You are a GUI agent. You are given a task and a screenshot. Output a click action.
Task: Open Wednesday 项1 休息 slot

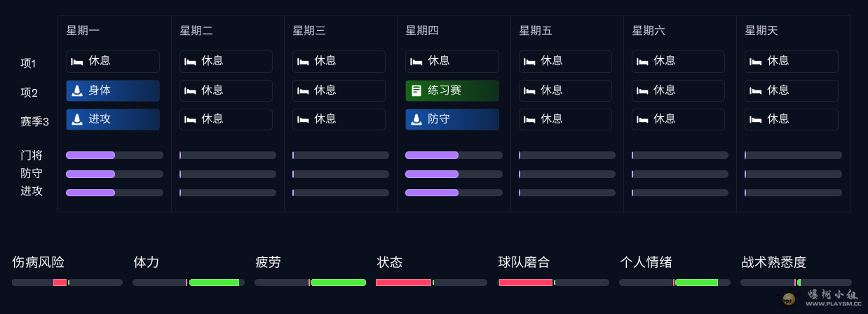click(339, 62)
